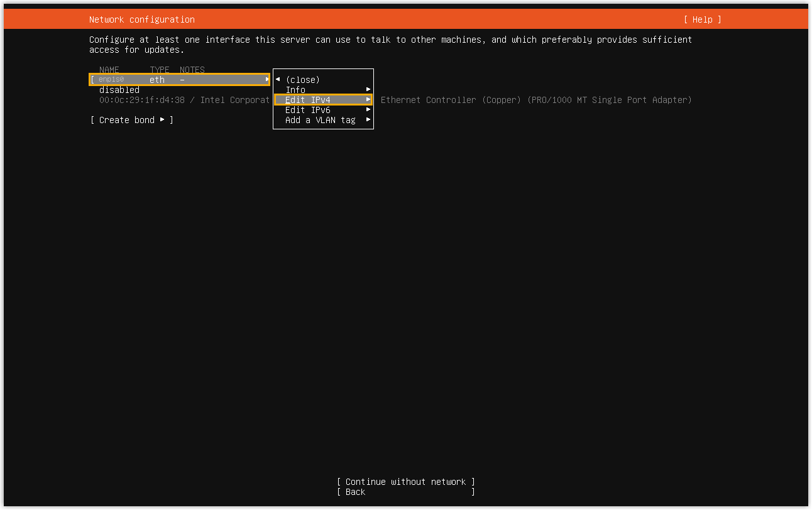The width and height of the screenshot is (812, 510).
Task: Open the Help button in the header
Action: pyautogui.click(x=702, y=19)
